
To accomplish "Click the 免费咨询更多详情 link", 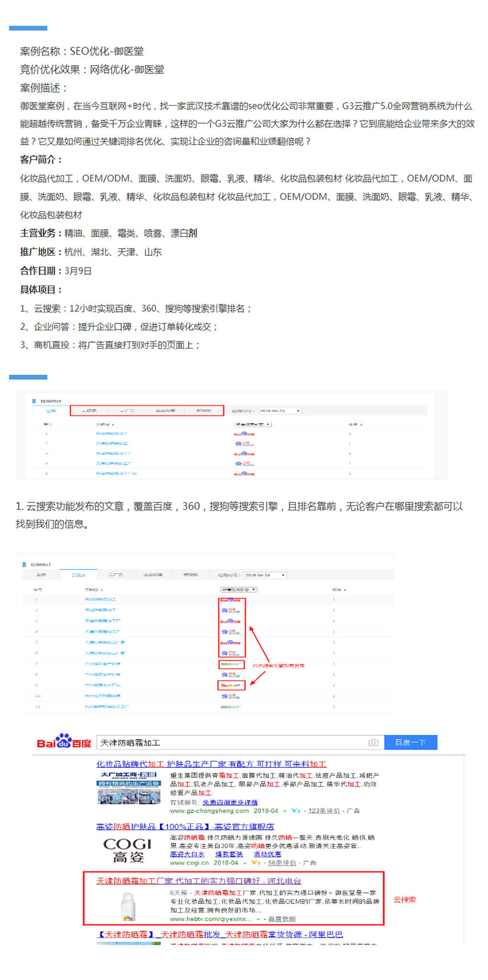I will [x=230, y=802].
